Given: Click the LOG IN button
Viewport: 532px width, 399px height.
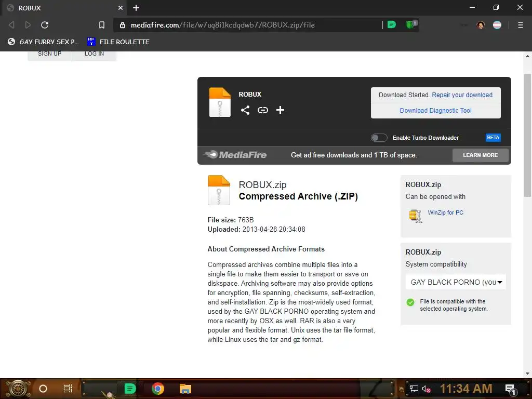Looking at the screenshot, I should (94, 54).
